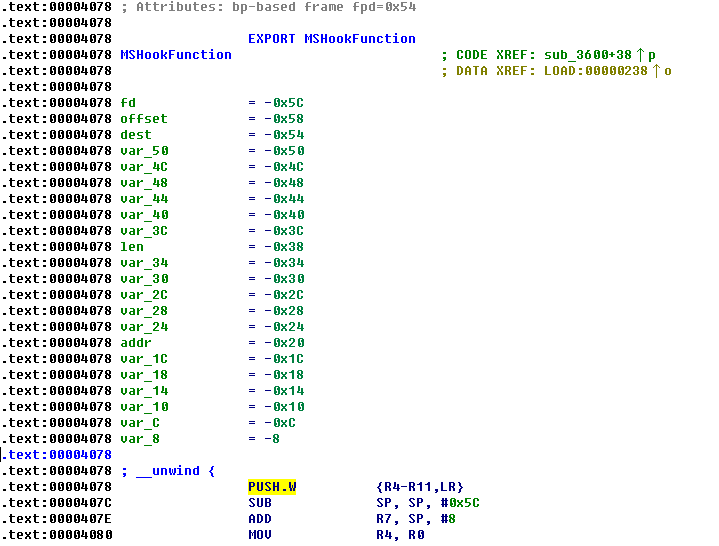Select the var_4C variable name

click(x=144, y=167)
